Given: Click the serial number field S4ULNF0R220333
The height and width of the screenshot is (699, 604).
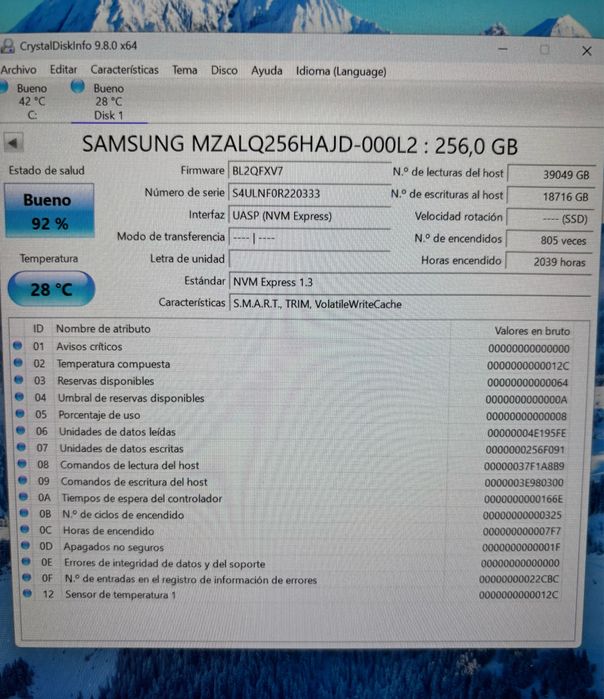Looking at the screenshot, I should tap(309, 193).
